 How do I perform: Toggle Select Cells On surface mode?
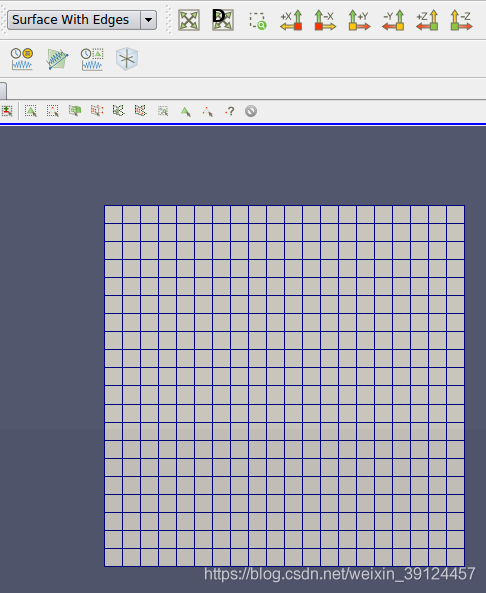(x=31, y=111)
